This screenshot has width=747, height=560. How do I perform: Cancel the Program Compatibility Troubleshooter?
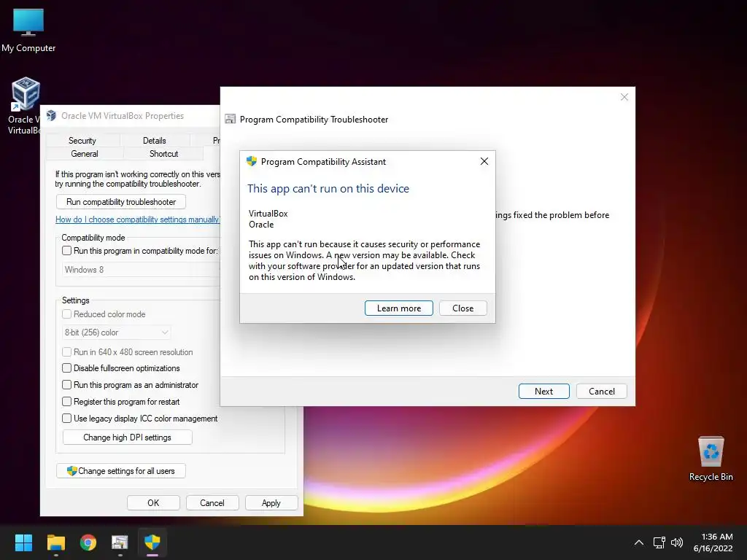click(x=602, y=391)
